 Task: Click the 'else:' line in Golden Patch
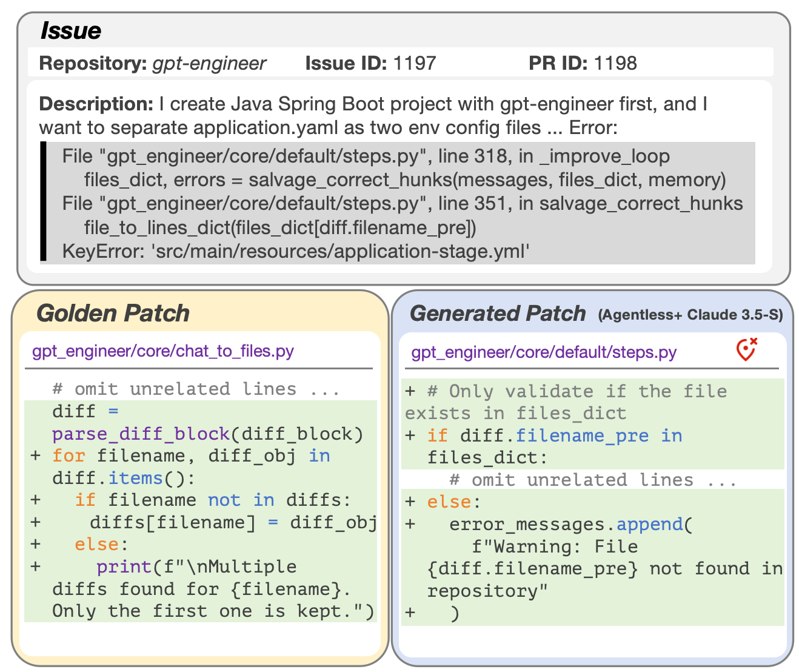tap(80, 544)
